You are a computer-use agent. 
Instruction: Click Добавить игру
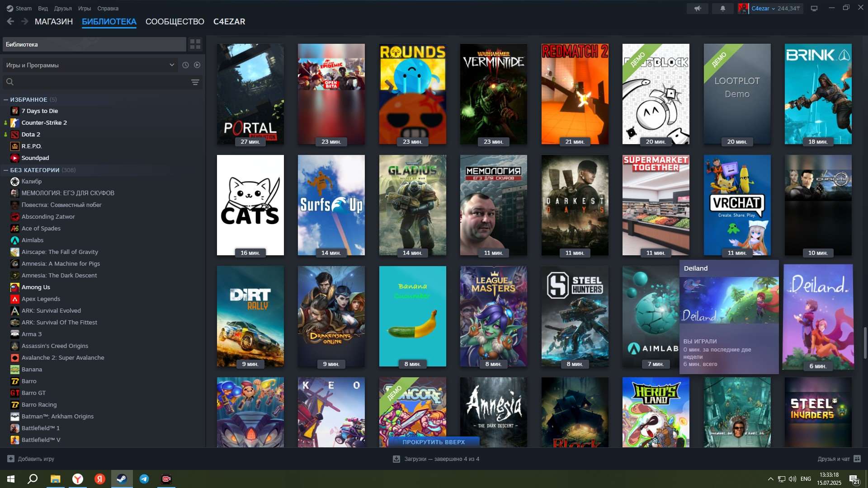point(31,459)
